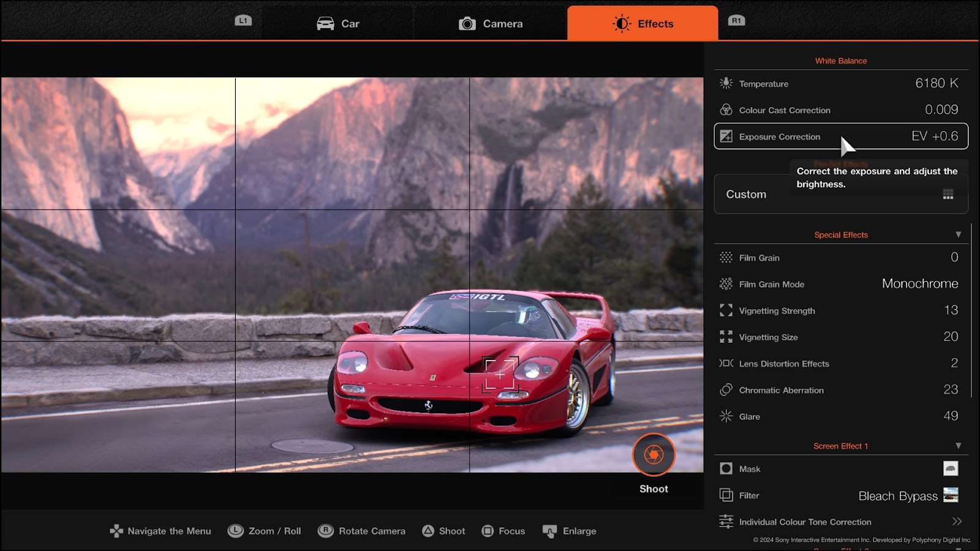This screenshot has width=980, height=551.
Task: Click the Bleach Bypass filter thumbnail
Action: tap(951, 495)
